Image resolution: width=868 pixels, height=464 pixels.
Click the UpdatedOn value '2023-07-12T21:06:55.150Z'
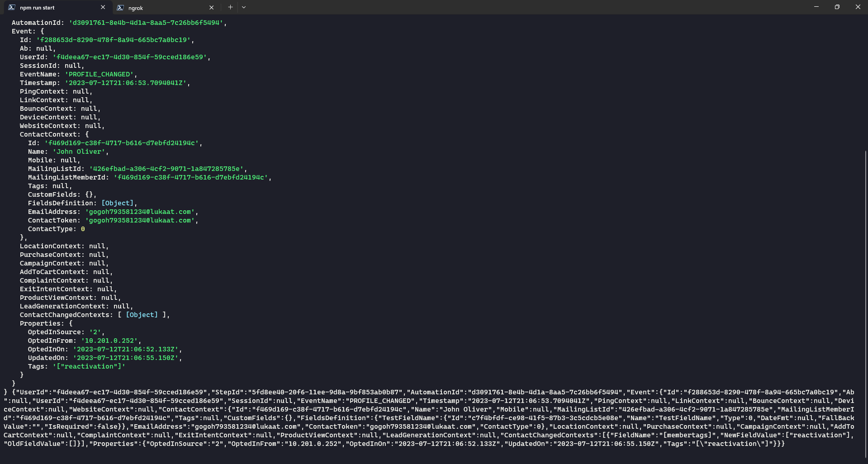pyautogui.click(x=126, y=358)
